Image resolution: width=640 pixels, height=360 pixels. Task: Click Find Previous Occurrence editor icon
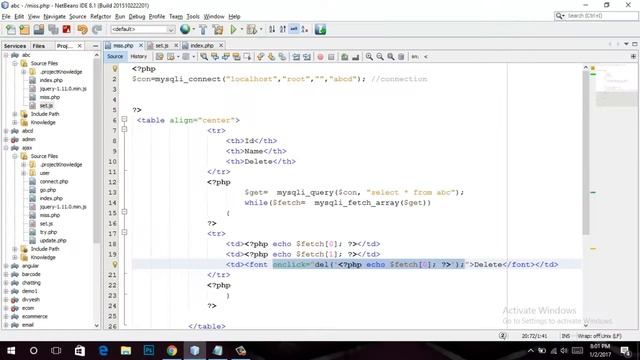215,57
